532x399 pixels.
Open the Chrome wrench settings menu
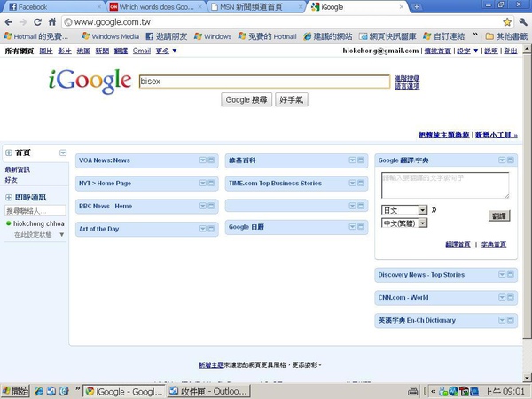click(523, 22)
